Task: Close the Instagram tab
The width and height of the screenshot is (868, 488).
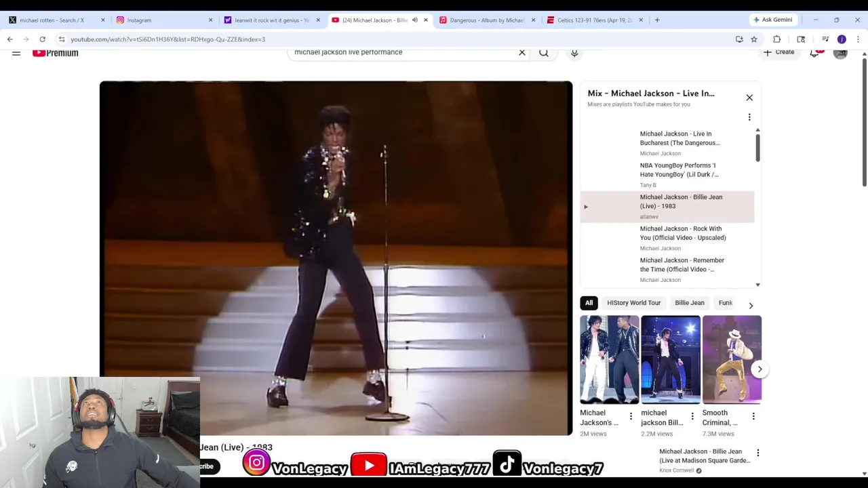Action: point(210,20)
